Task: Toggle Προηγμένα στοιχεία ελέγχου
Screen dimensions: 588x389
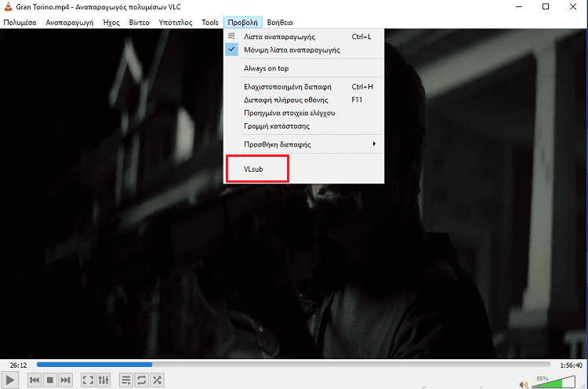Action: click(x=303, y=113)
